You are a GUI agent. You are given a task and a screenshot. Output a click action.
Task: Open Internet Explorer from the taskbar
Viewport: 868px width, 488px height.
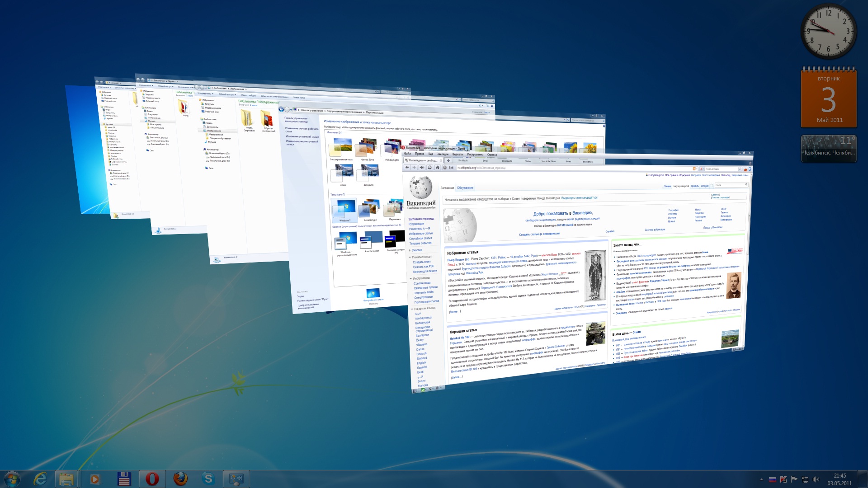coord(40,479)
